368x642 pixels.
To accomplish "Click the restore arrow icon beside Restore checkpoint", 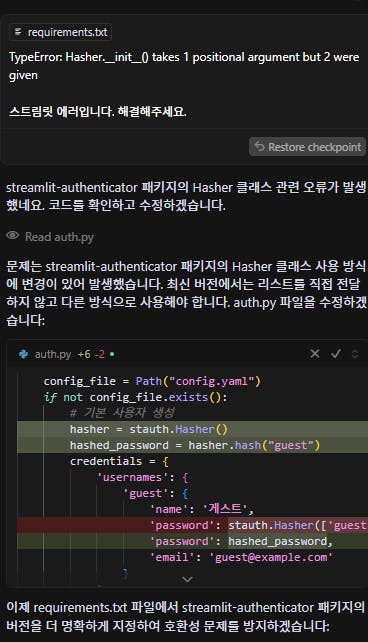I will pyautogui.click(x=259, y=146).
